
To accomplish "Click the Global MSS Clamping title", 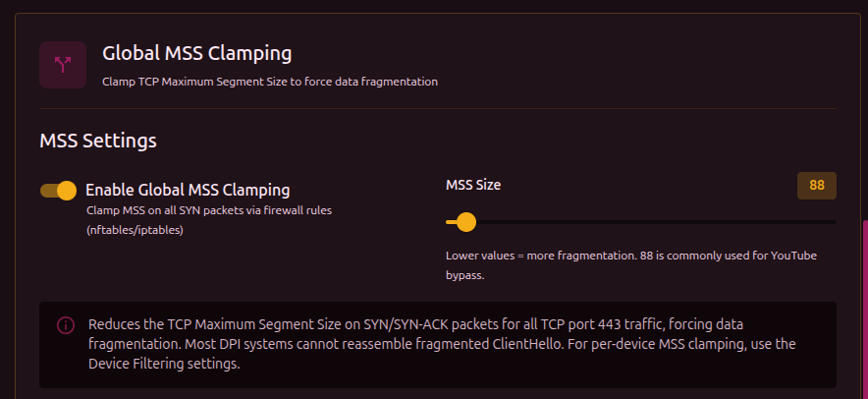I will coord(196,52).
